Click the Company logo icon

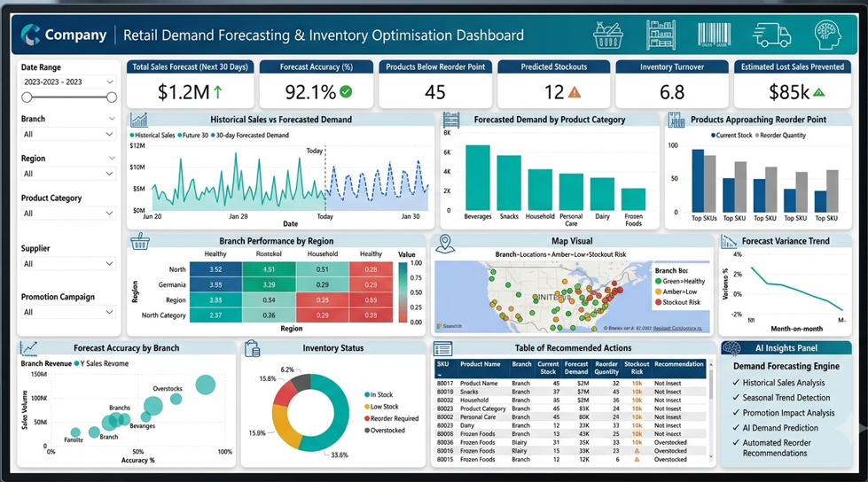pyautogui.click(x=30, y=35)
